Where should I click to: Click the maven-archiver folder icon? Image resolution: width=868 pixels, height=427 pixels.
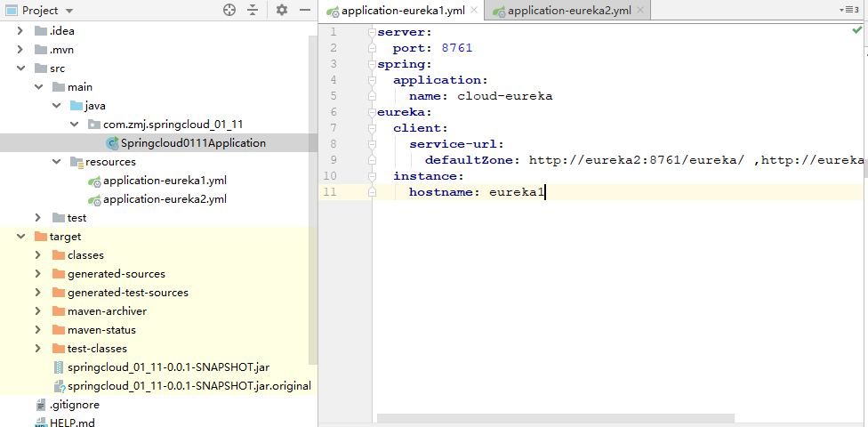[x=59, y=311]
